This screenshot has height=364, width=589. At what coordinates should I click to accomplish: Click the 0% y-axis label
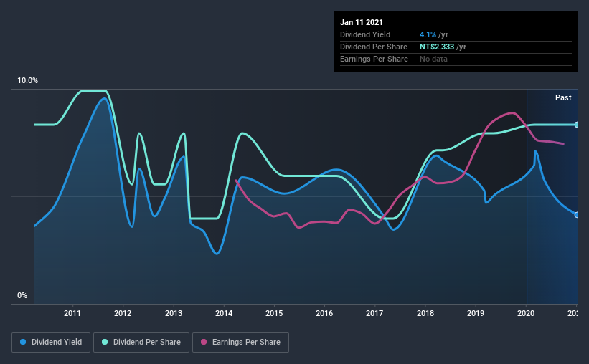22,296
